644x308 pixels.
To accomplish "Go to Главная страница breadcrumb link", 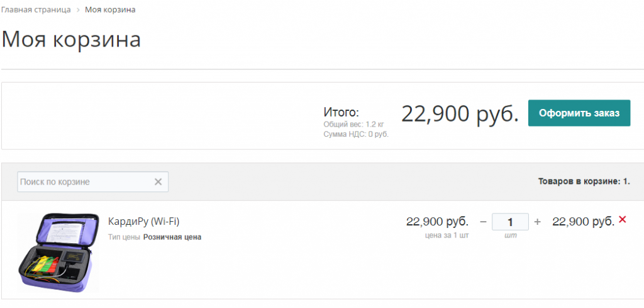I will tap(35, 10).
